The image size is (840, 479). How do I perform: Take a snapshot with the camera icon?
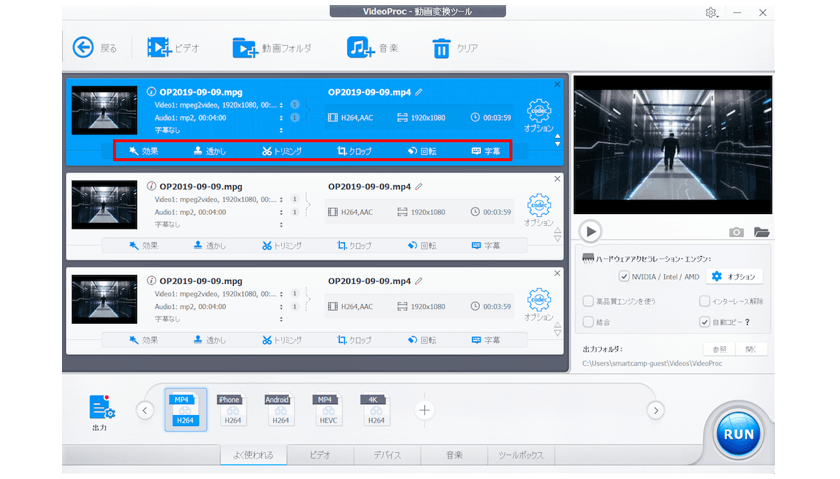(737, 232)
